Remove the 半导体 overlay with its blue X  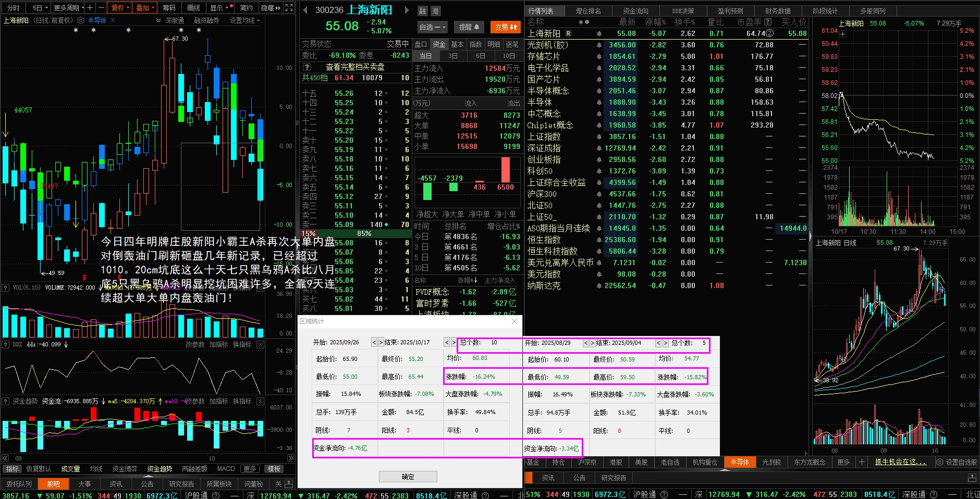click(x=113, y=20)
